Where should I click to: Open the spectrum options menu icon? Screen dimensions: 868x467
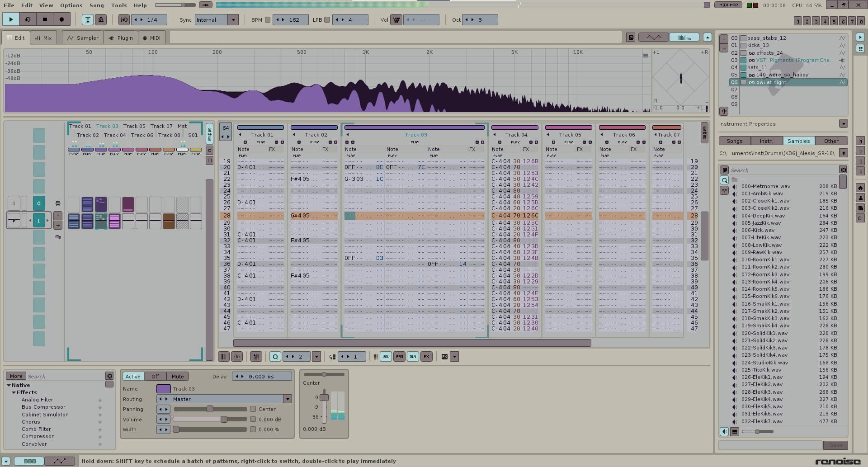point(646,56)
